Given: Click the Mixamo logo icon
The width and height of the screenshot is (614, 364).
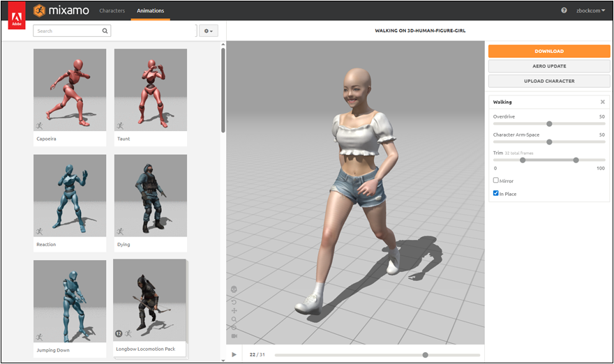Looking at the screenshot, I should (x=40, y=10).
